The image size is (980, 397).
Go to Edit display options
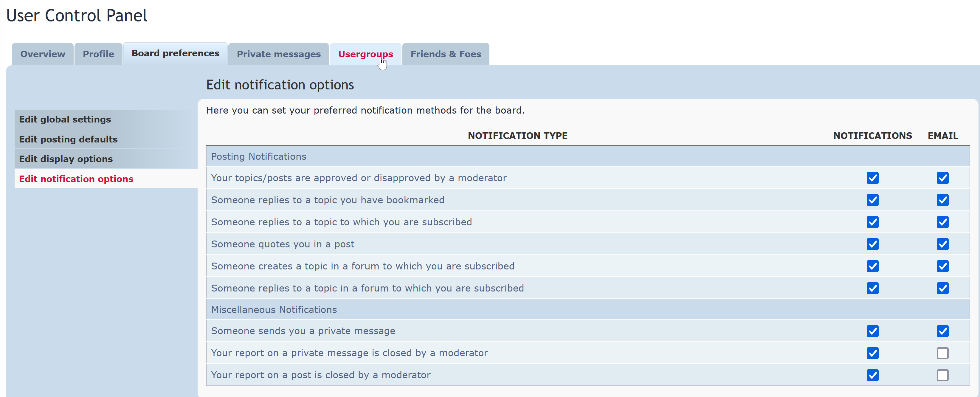click(x=66, y=159)
